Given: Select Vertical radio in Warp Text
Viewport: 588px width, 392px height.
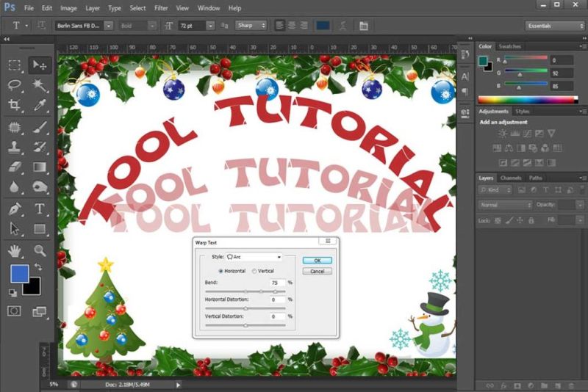Looking at the screenshot, I should 254,271.
